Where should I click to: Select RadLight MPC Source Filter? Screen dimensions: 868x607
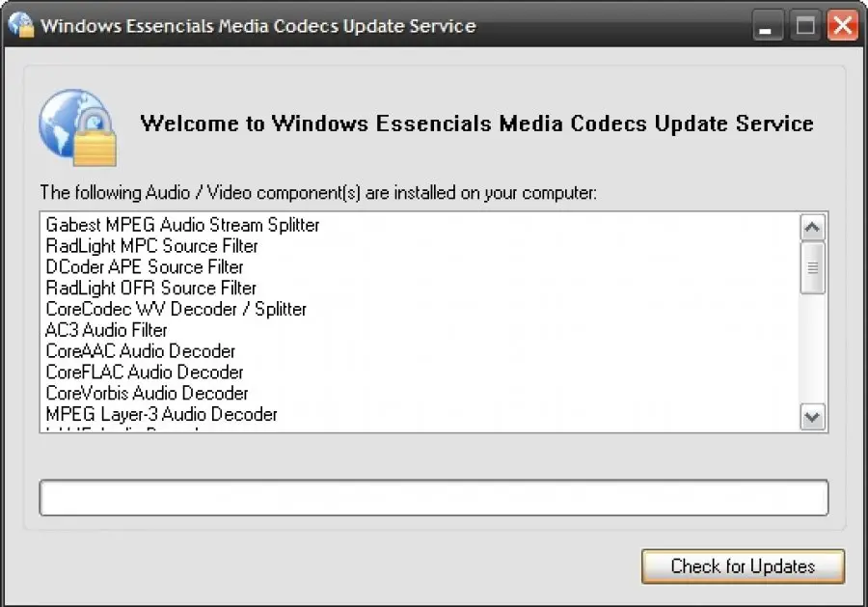click(x=151, y=246)
